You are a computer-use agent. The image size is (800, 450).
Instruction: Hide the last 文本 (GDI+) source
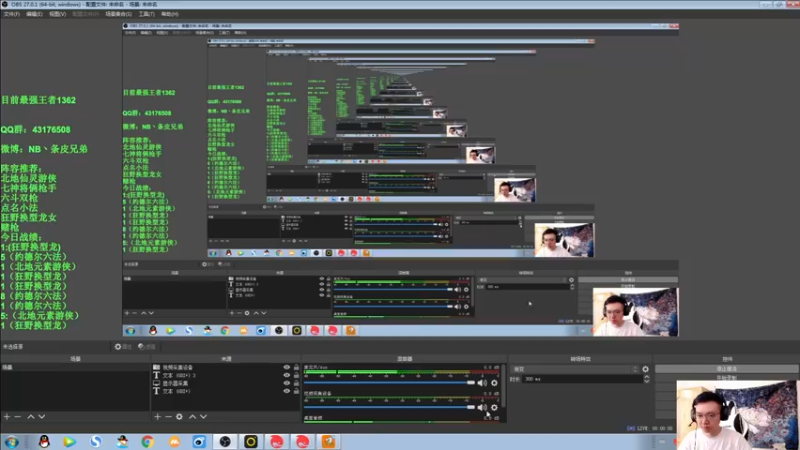pyautogui.click(x=286, y=391)
